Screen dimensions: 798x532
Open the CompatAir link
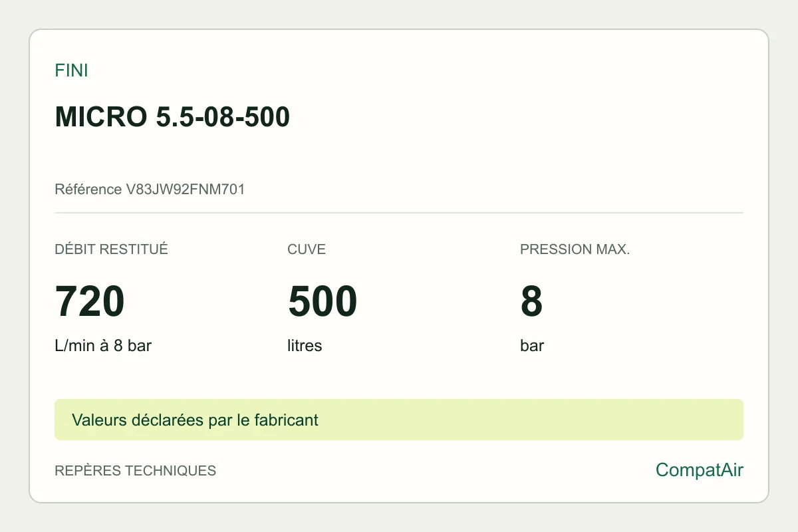(x=700, y=470)
